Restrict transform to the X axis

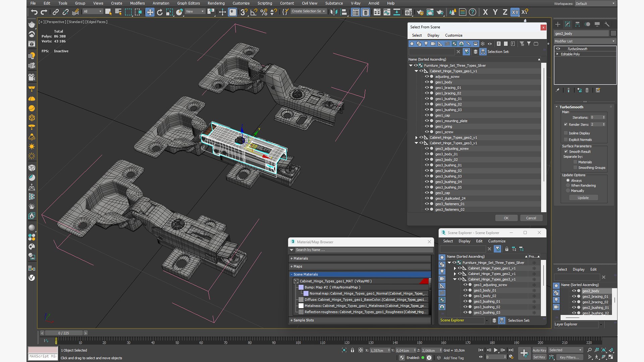(x=485, y=12)
